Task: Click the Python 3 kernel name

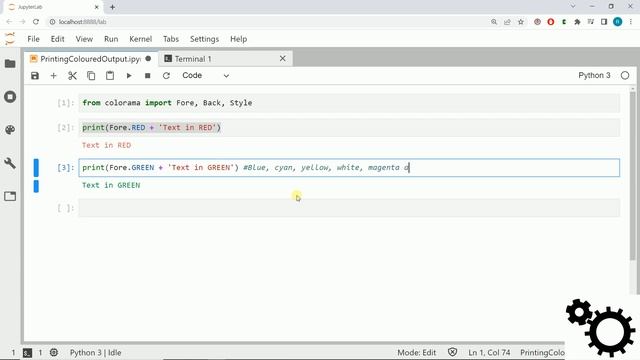Action: pyautogui.click(x=594, y=76)
